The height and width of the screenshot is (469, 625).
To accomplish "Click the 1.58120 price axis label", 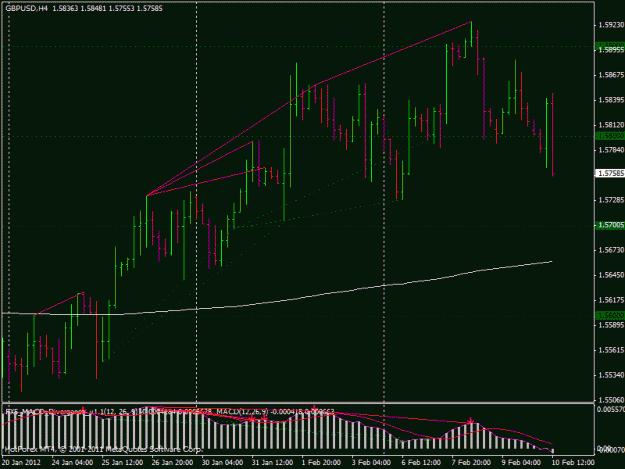I will point(611,125).
